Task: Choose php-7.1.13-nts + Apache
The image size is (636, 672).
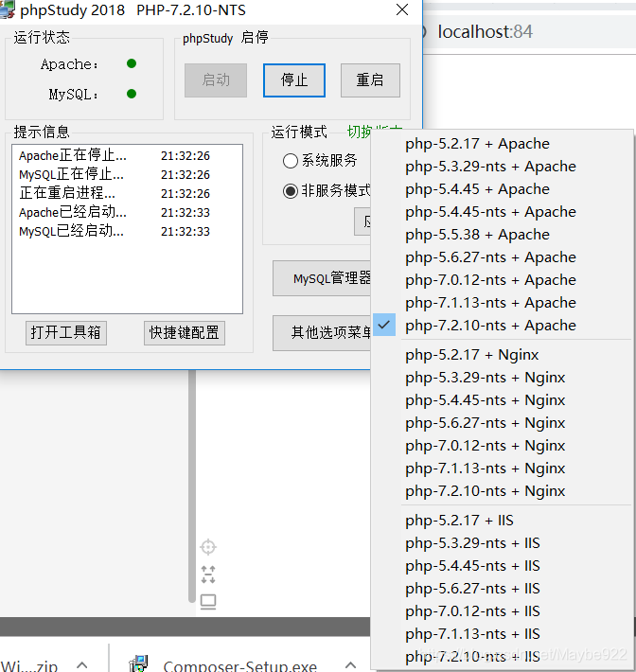Action: point(503,303)
